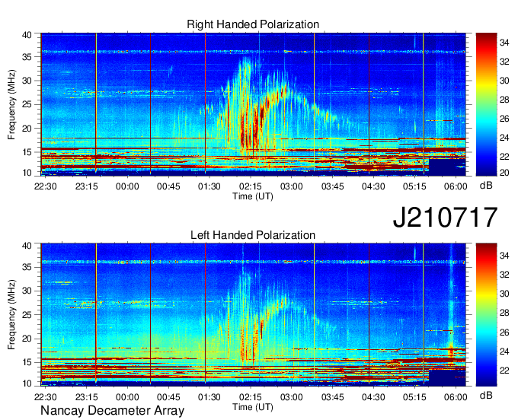This screenshot has height=420, width=518.
Task: Click the 06:00 time tick on Right Handed plot
Action: [456, 186]
